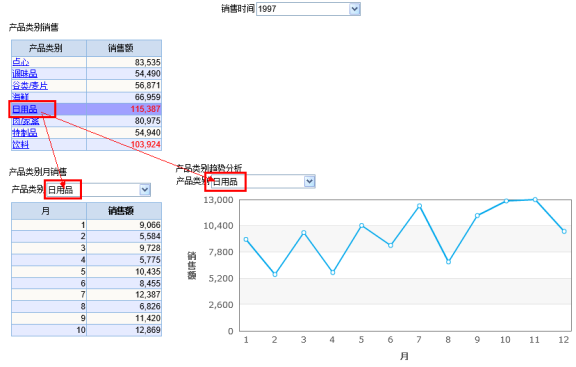Click the month 7 data point on the line chart
This screenshot has height=367, width=576.
click(419, 206)
